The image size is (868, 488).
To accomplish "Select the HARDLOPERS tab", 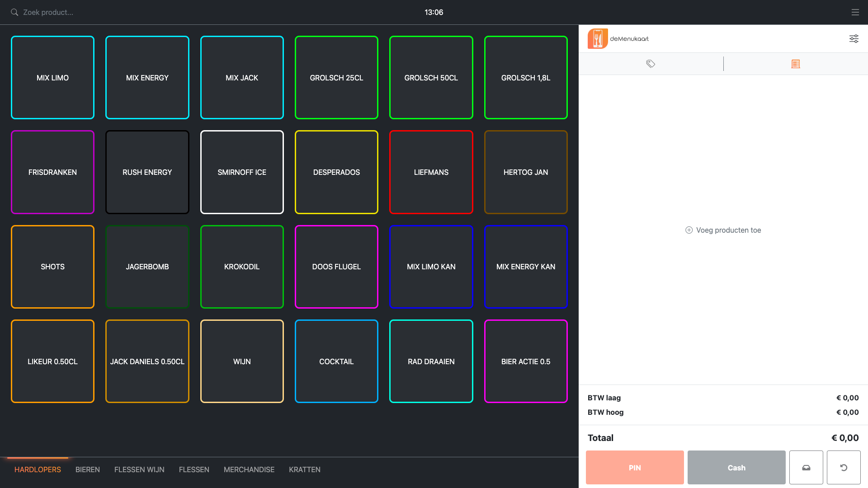I will coord(38,469).
